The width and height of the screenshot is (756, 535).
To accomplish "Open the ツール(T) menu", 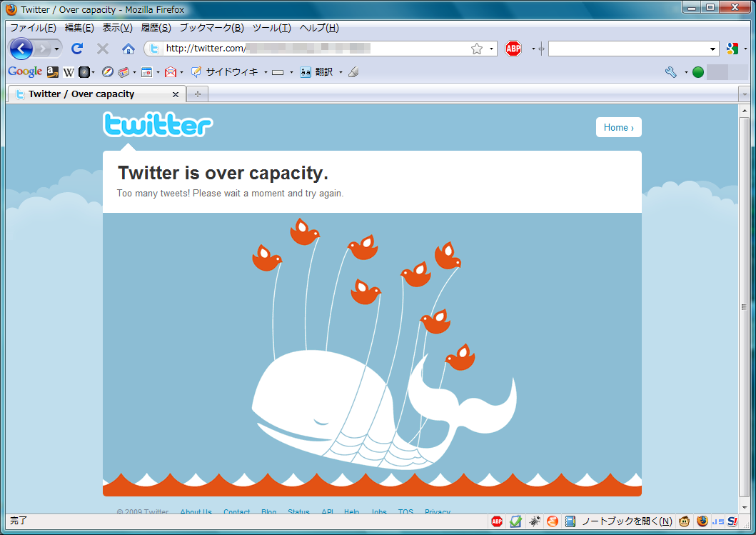I will pos(272,27).
